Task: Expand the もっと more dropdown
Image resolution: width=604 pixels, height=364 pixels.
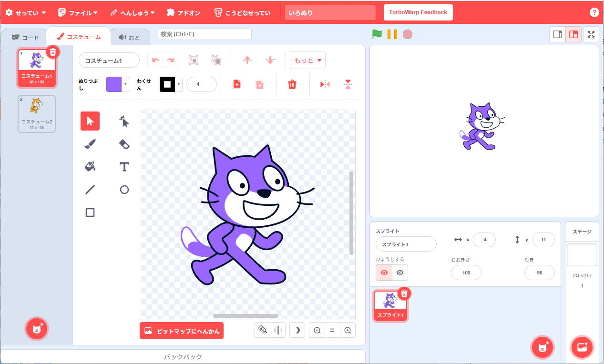Action: 307,60
